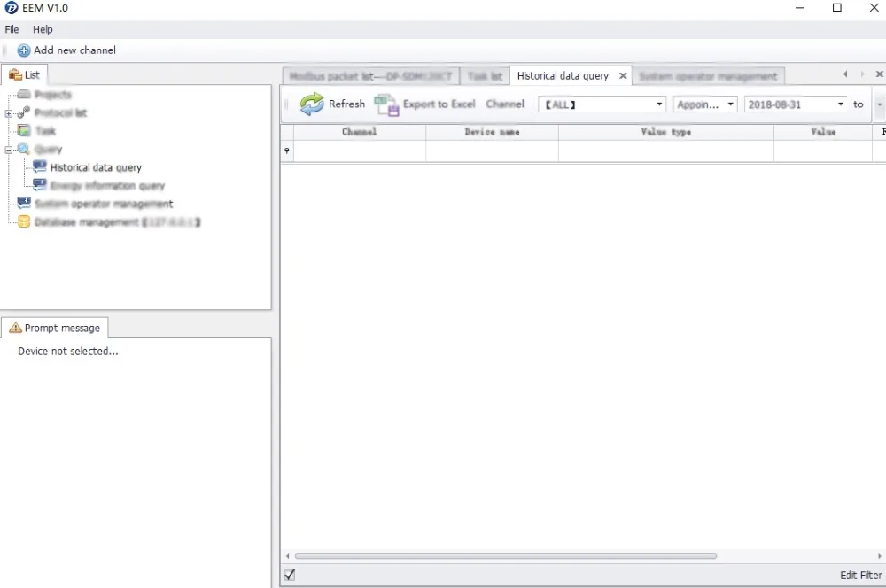Collapse the Query tree node
Screen dimensions: 886x588
(9, 150)
